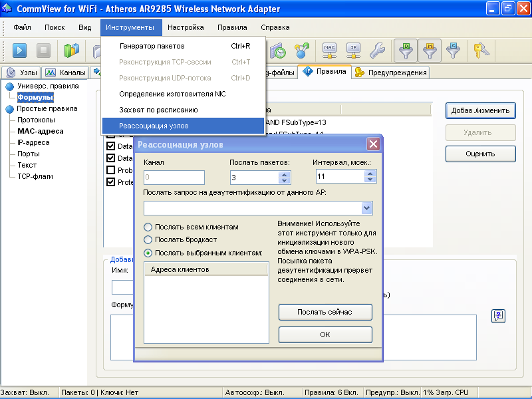Choose Генератор пакетов from the menu

tap(184, 46)
